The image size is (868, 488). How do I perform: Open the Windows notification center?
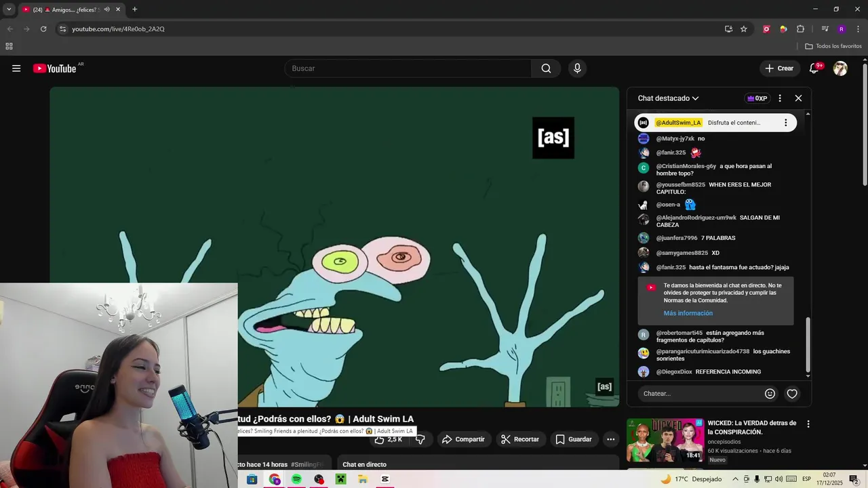coord(854,479)
